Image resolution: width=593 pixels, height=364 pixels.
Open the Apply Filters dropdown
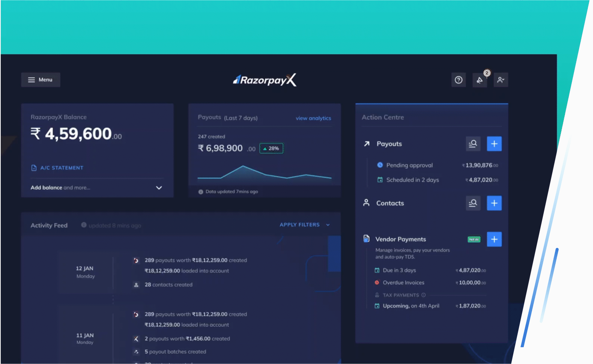point(305,225)
